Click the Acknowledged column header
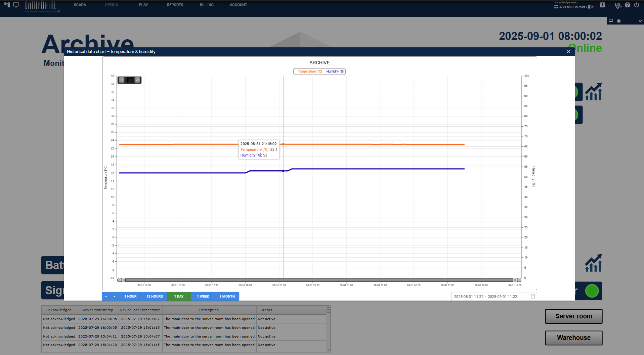The image size is (644, 355). pyautogui.click(x=59, y=310)
